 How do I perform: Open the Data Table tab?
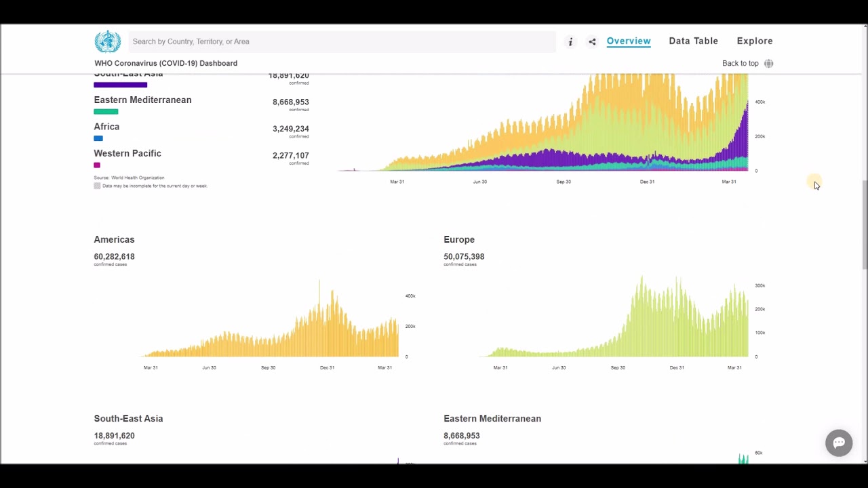(x=693, y=41)
